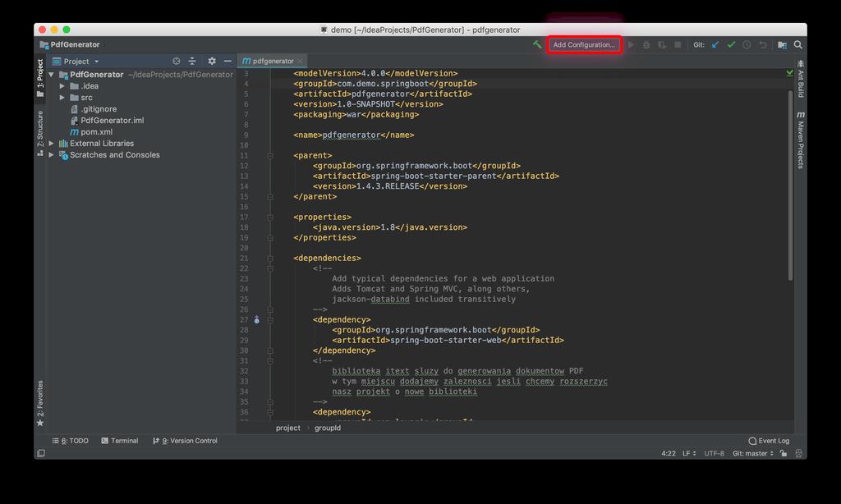Toggle the read-only lock icon
The height and width of the screenshot is (504, 841).
pyautogui.click(x=784, y=454)
